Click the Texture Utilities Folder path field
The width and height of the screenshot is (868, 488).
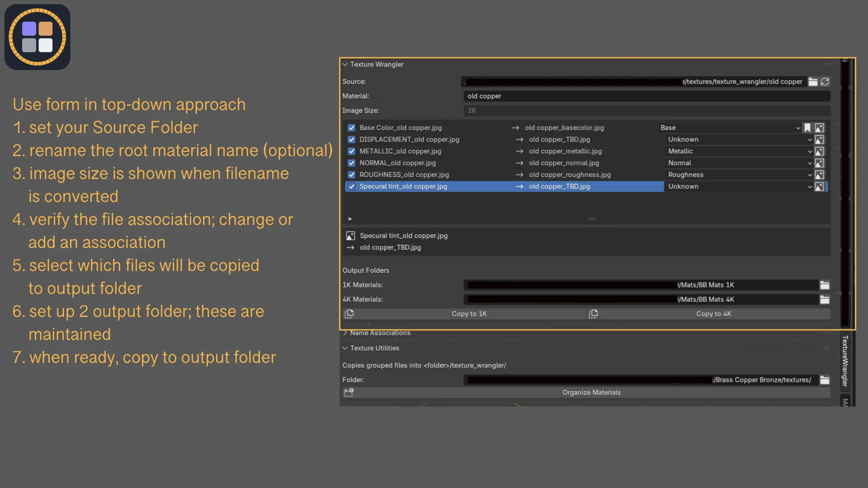click(x=641, y=380)
